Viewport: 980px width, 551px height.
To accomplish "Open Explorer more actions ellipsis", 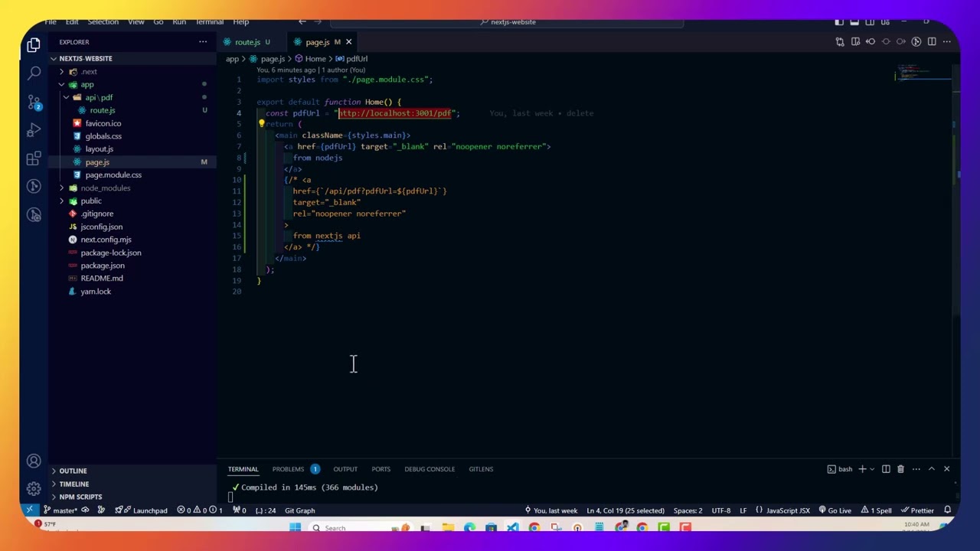I will coord(203,41).
